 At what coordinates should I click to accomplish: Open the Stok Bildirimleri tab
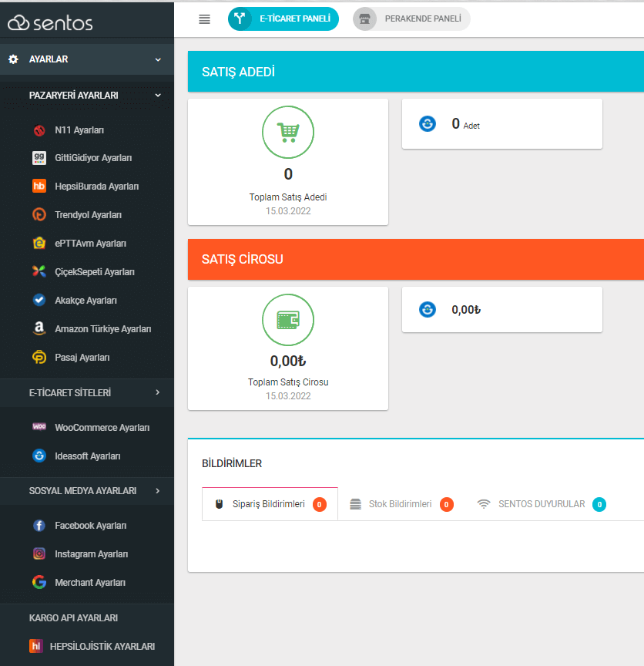pos(401,504)
